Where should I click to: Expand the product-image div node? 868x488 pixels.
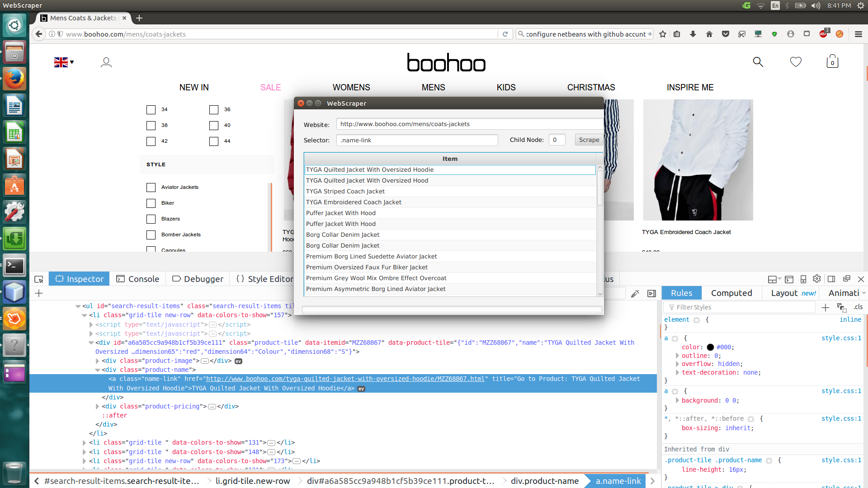(97, 361)
